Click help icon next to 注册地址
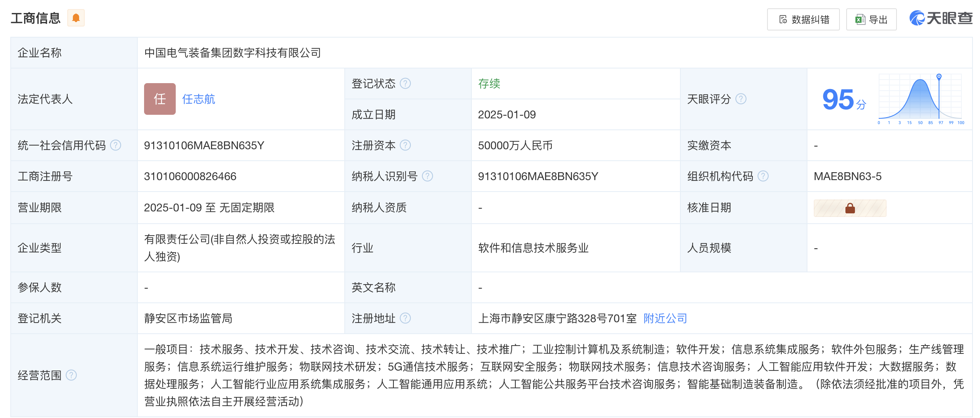The width and height of the screenshot is (980, 418). 405,318
